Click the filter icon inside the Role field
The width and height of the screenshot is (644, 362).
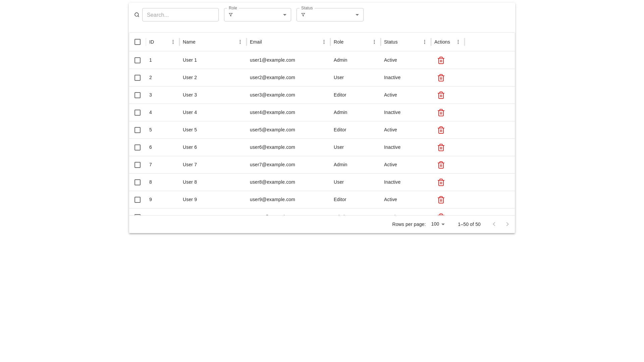231,15
